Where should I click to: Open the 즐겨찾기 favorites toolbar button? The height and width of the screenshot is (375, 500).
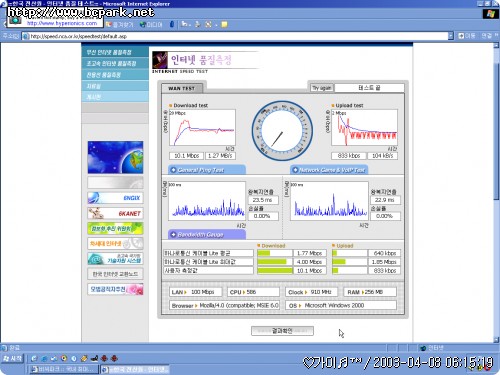coord(119,25)
